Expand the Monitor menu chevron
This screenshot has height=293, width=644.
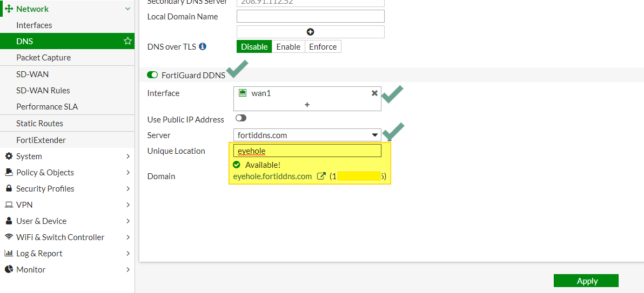coord(128,270)
